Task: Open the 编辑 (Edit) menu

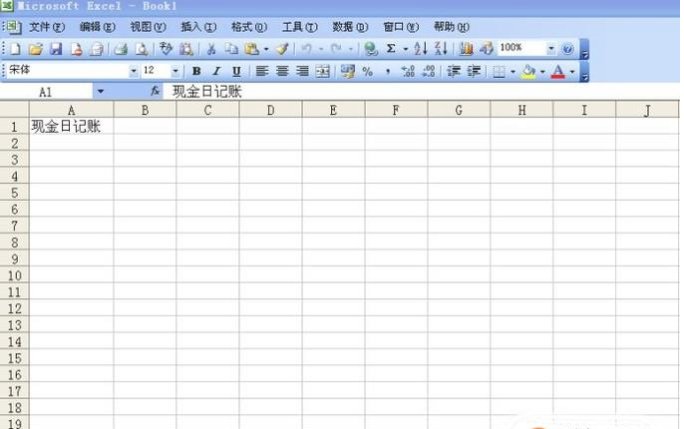Action: click(97, 27)
